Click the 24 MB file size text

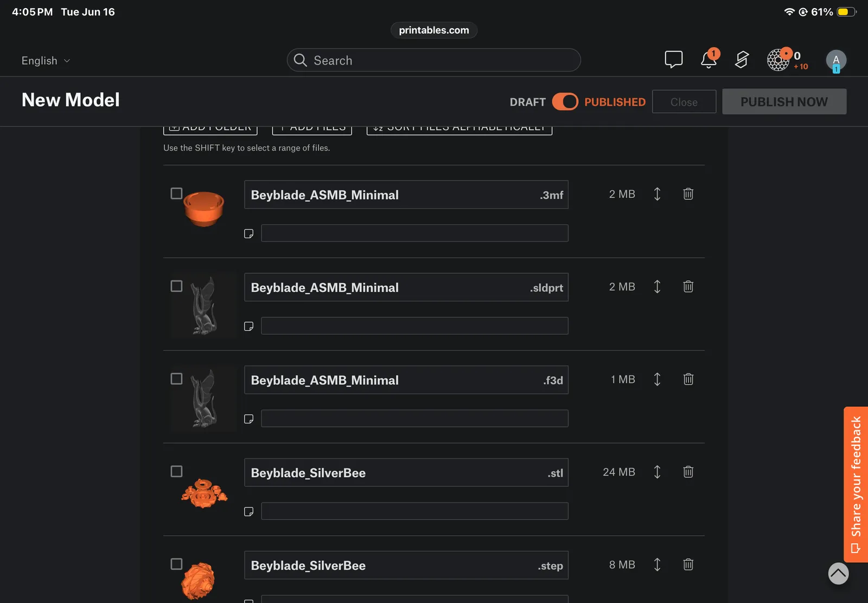pyautogui.click(x=619, y=472)
